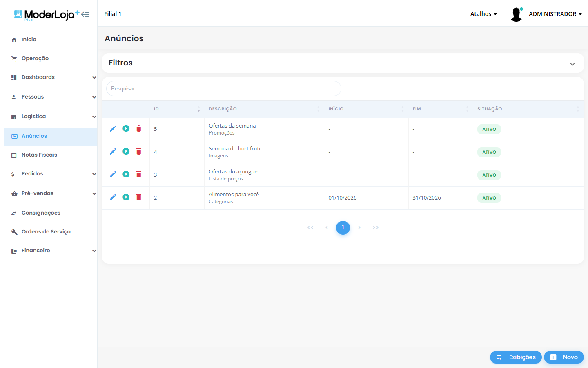This screenshot has height=368, width=588.
Task: Sort the table by Descrição column
Action: click(x=264, y=109)
